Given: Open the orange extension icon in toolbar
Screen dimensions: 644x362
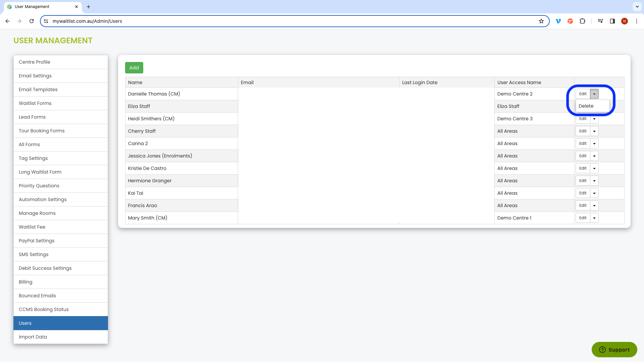Looking at the screenshot, I should click(x=570, y=21).
